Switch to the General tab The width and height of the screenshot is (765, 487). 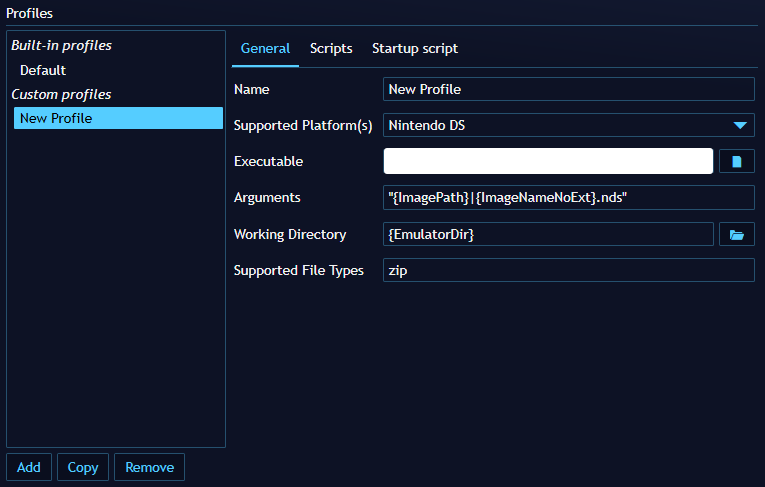[x=265, y=48]
